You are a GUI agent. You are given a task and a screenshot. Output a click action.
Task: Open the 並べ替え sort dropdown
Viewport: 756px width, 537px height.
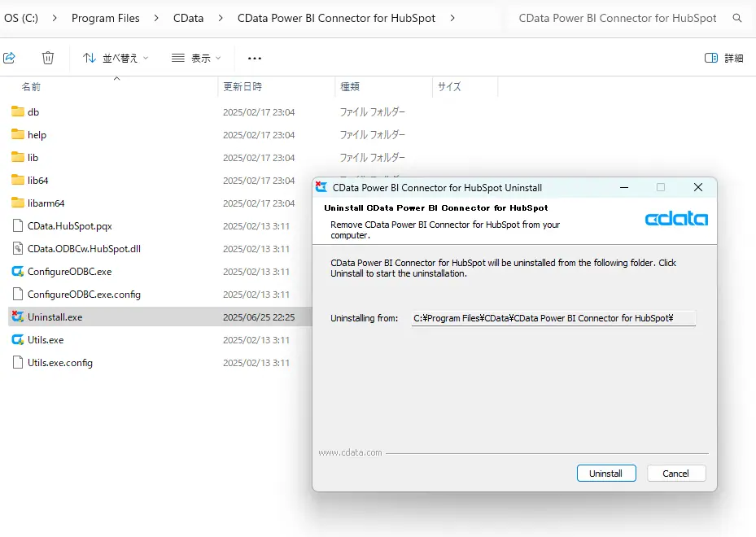click(x=116, y=58)
